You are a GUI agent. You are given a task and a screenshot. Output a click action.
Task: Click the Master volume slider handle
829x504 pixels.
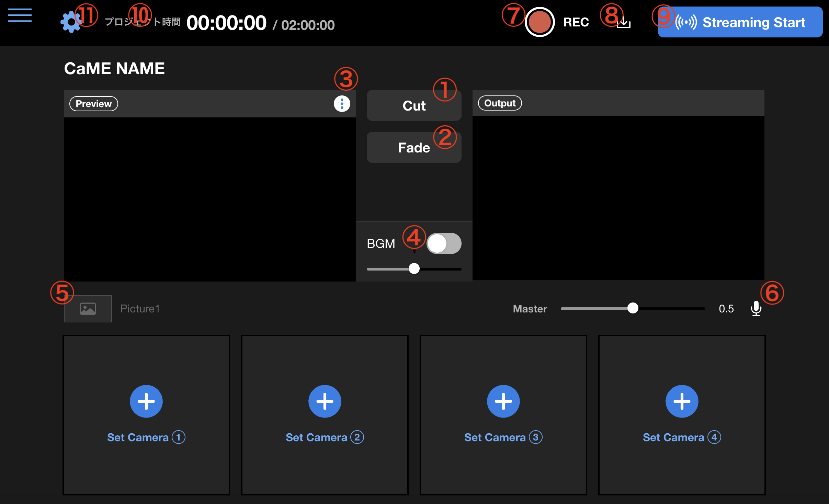(633, 308)
